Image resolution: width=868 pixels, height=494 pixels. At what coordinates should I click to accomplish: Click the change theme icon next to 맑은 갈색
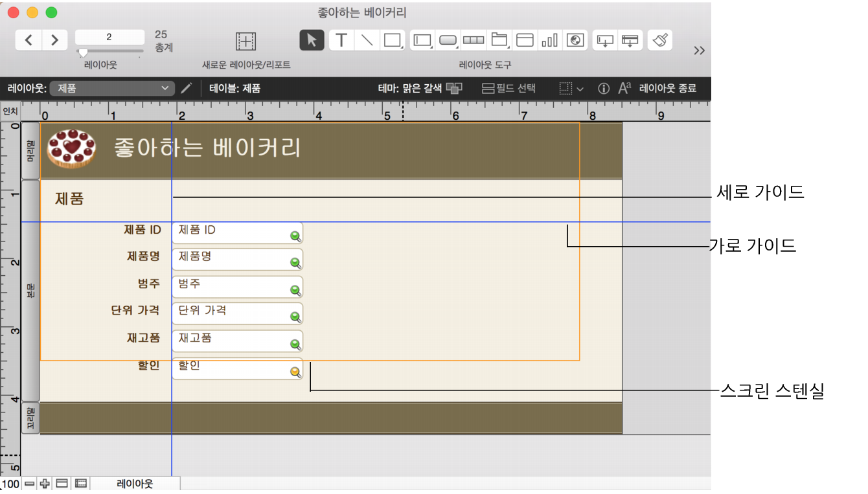click(x=454, y=89)
